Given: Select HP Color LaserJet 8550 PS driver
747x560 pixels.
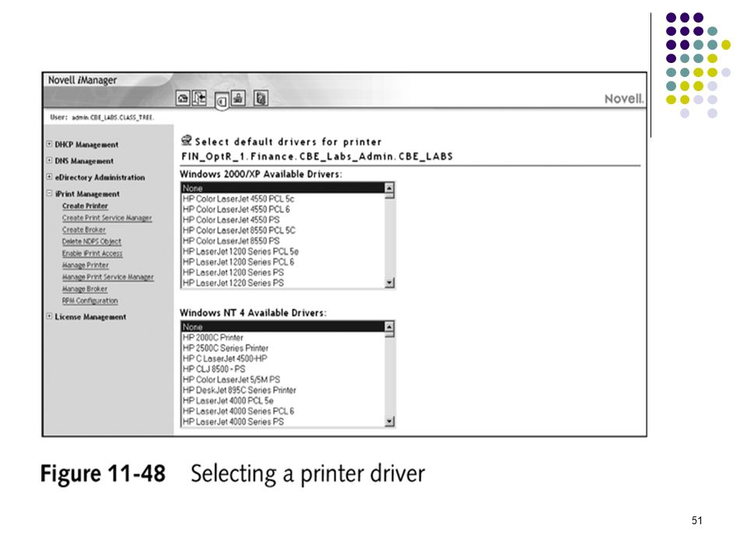Looking at the screenshot, I should point(283,240).
